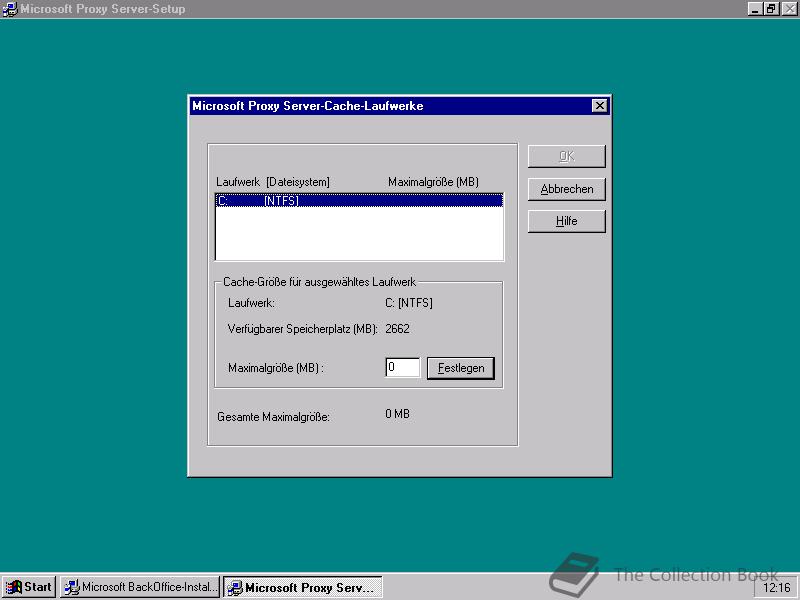This screenshot has width=800, height=600.
Task: Switch to Microsoft BackOffice-Instal... taskbar button
Action: click(x=139, y=587)
